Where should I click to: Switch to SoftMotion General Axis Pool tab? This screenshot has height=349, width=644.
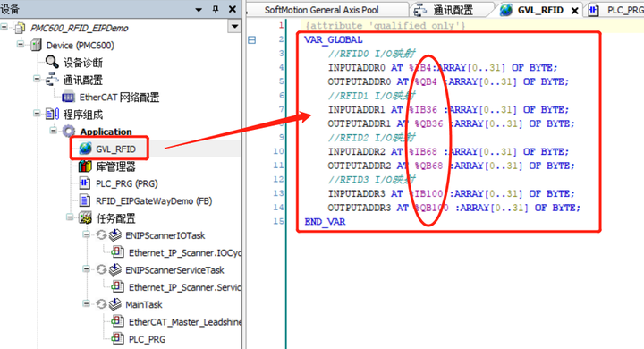[x=321, y=10]
